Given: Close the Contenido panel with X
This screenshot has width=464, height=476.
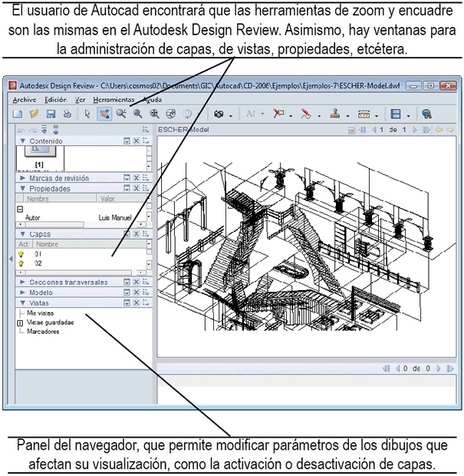Looking at the screenshot, I should point(137,140).
